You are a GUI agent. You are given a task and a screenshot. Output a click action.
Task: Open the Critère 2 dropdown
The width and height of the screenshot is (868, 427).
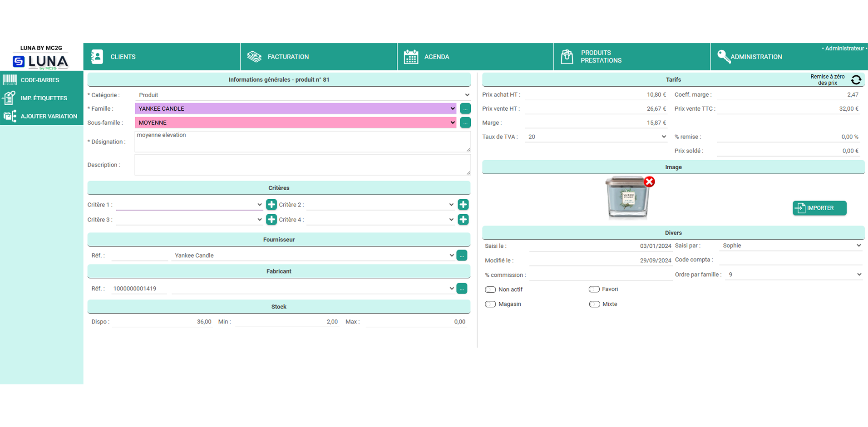[381, 205]
